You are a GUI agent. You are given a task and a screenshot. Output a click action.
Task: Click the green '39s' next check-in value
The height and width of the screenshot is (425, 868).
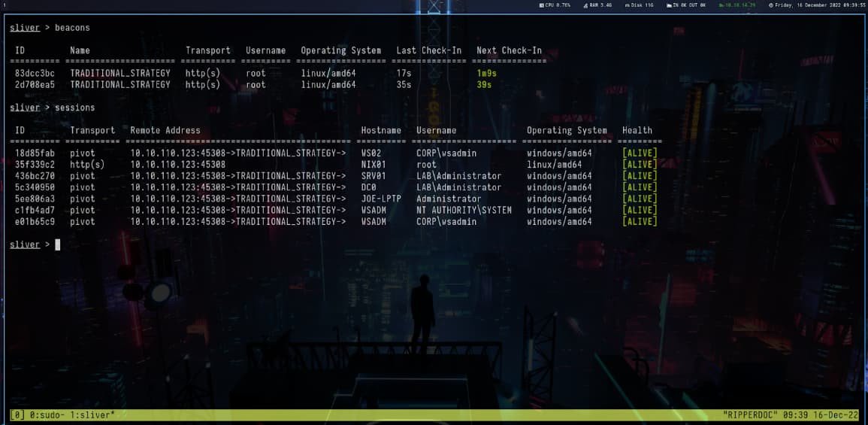pos(484,85)
